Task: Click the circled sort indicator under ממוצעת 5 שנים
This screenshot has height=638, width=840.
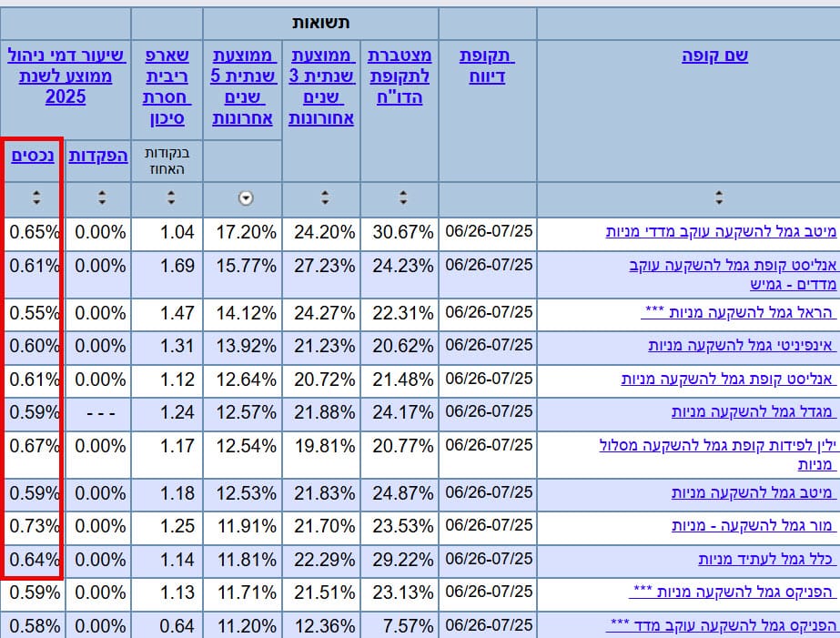Action: 246,198
